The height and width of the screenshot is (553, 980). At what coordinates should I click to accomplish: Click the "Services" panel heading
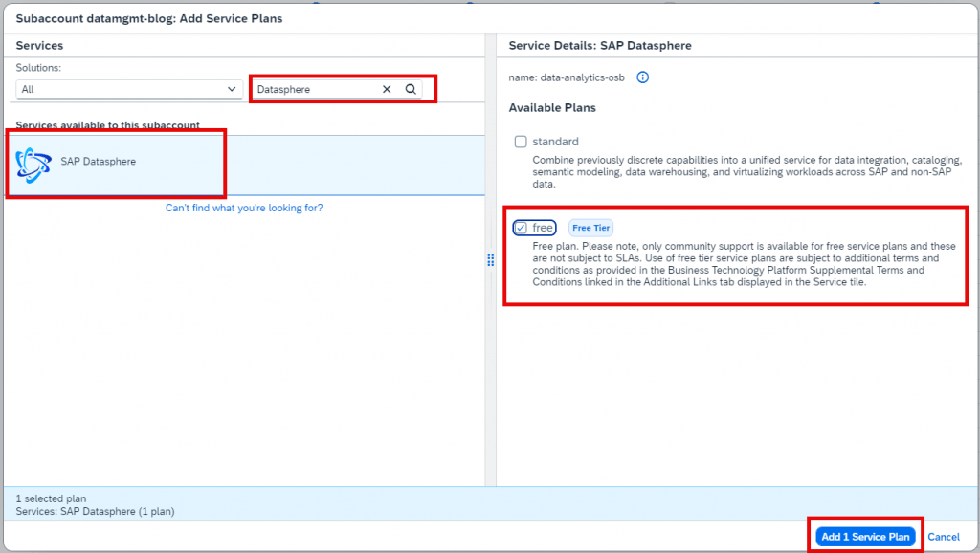[x=39, y=46]
